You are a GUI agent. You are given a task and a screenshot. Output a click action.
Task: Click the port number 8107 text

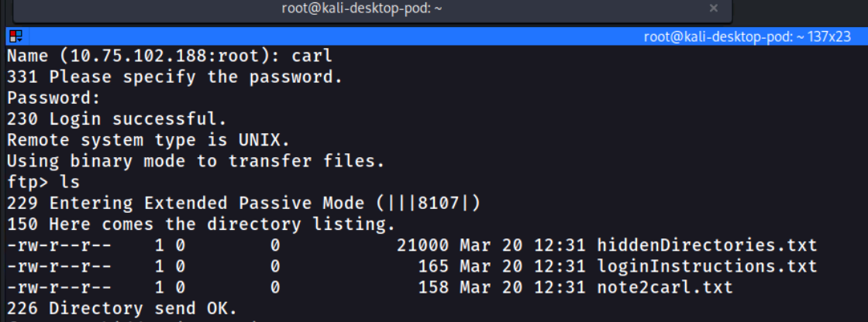pos(439,203)
